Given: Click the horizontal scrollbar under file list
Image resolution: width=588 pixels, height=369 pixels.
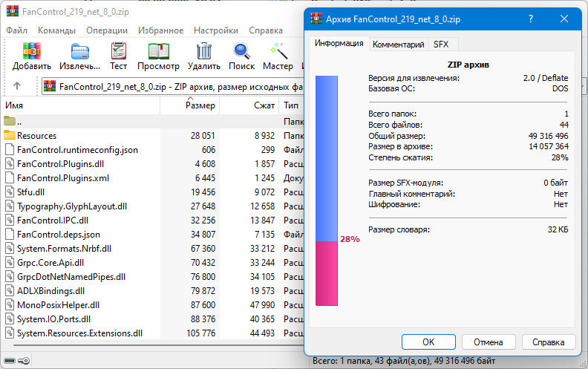Looking at the screenshot, I should [157, 344].
